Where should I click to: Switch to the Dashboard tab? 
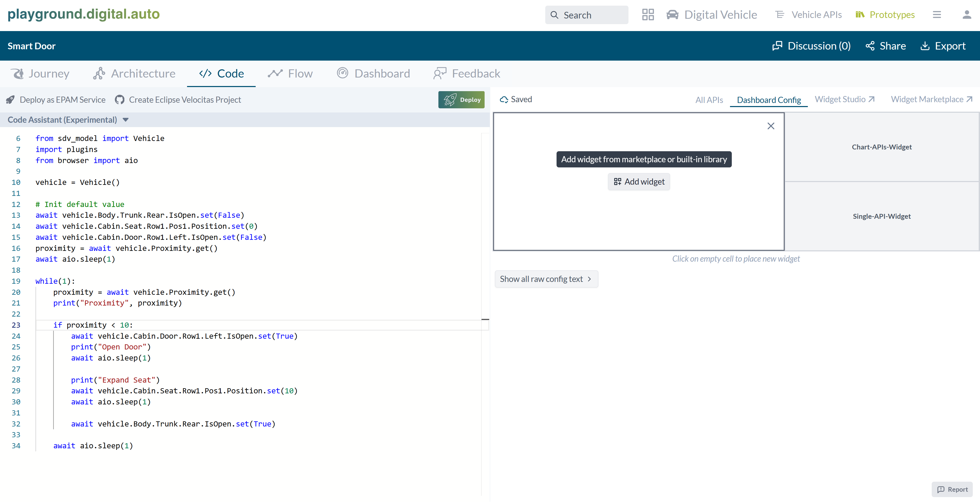(373, 73)
